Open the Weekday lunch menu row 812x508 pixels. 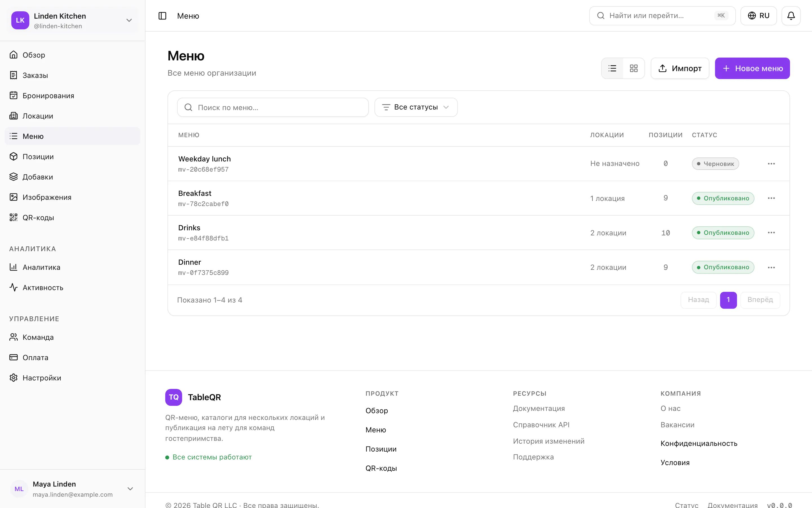point(478,164)
